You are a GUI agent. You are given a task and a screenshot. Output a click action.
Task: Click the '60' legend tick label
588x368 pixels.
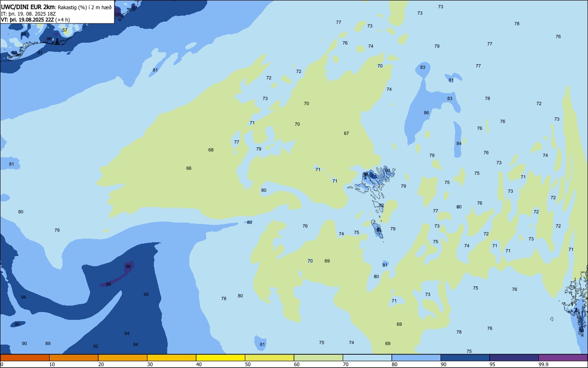click(297, 364)
